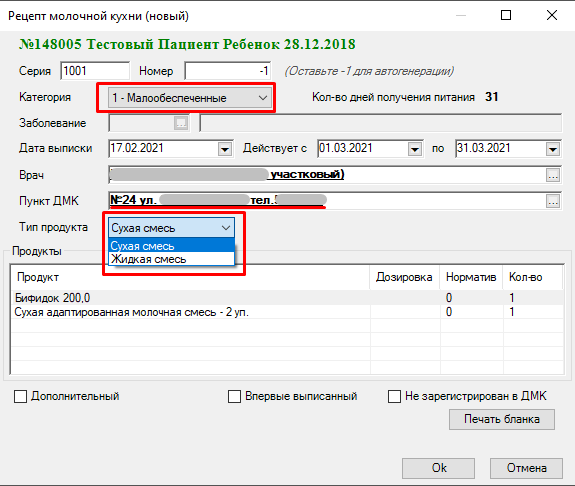Screen dimensions: 575x486
Task: Open calendar arrow for Дата выписки
Action: pos(225,149)
